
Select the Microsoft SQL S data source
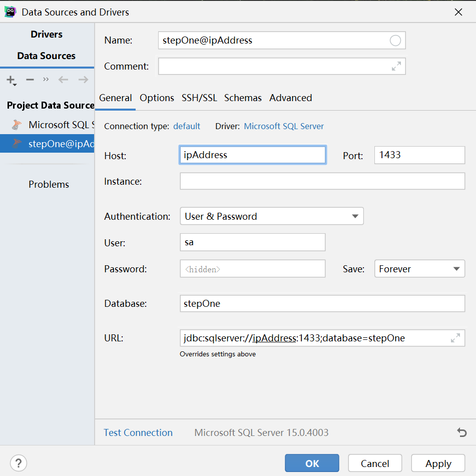pyautogui.click(x=47, y=125)
